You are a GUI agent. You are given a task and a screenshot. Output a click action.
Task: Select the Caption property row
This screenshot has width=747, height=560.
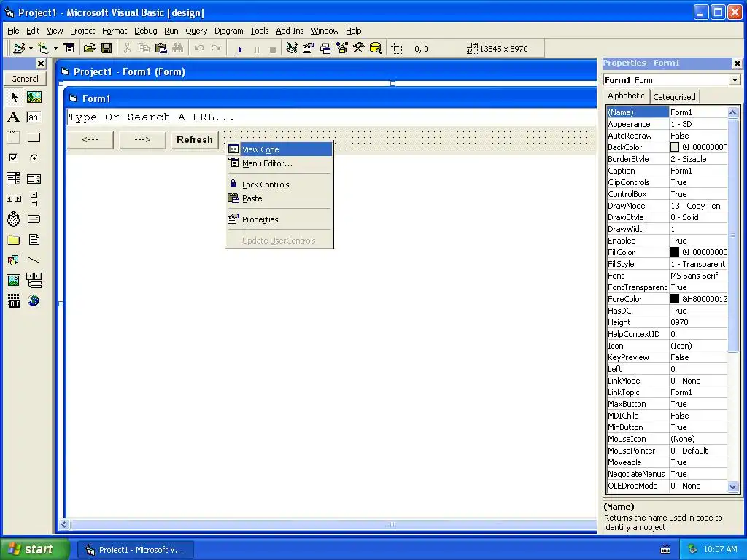(x=667, y=171)
